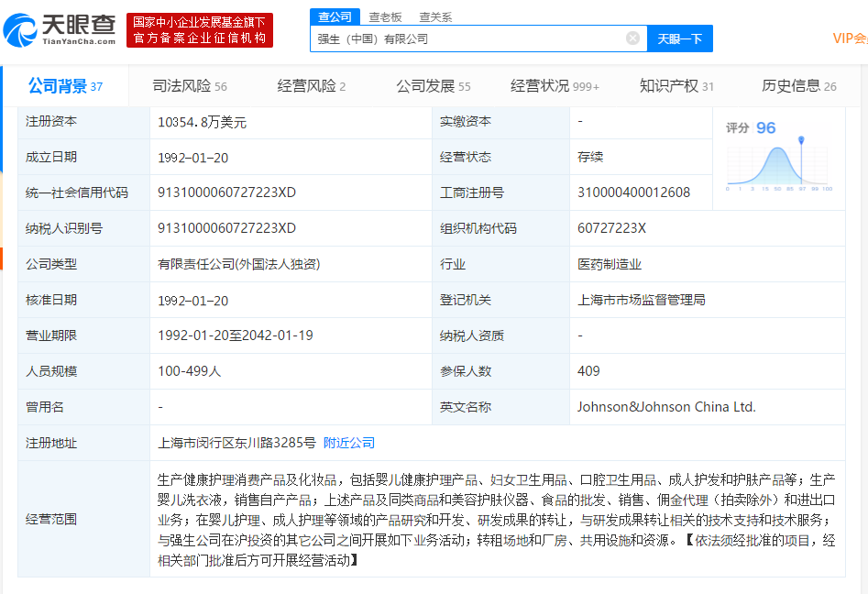The image size is (868, 594).
Task: Click industry value 医药制造业
Action: [609, 264]
